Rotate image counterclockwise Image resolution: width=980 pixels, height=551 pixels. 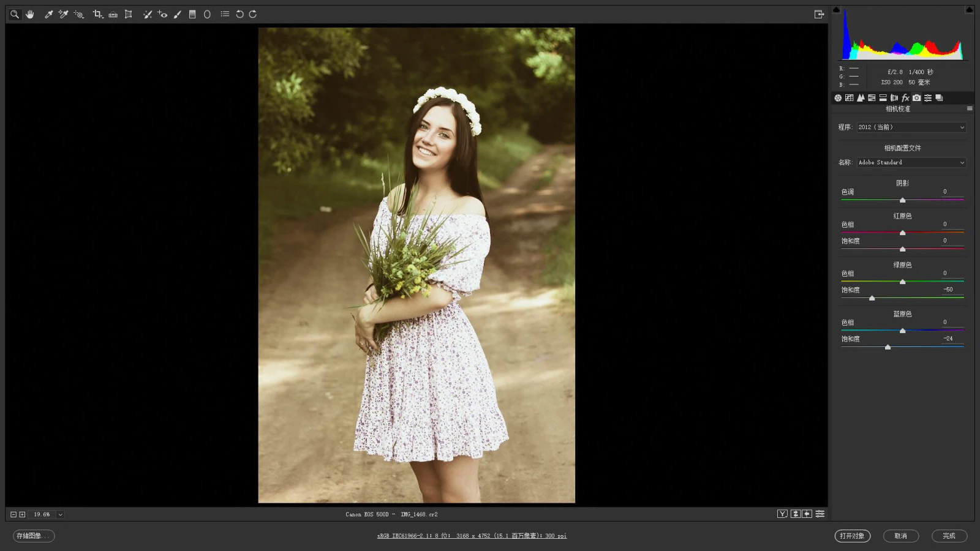[x=239, y=14]
